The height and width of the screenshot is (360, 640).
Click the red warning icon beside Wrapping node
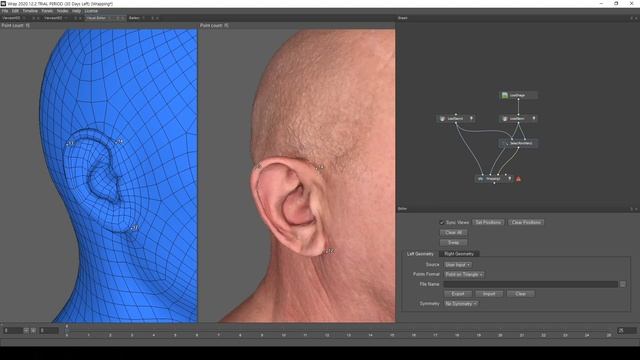pyautogui.click(x=518, y=179)
